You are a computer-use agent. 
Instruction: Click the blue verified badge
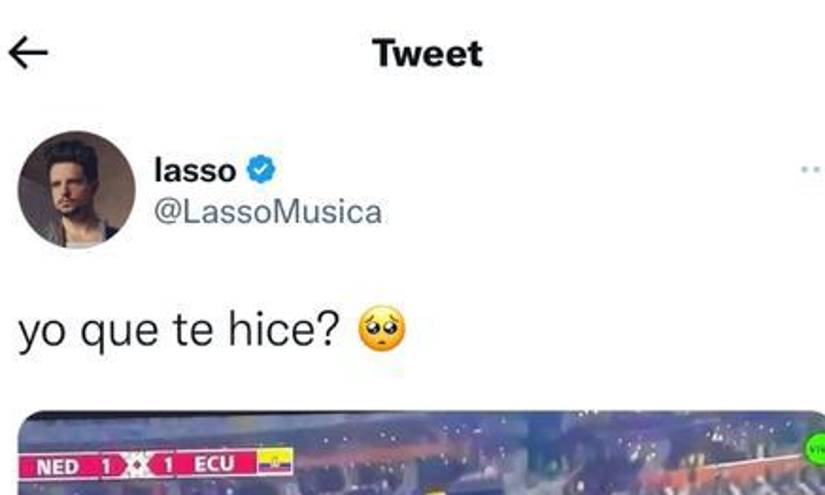point(261,169)
